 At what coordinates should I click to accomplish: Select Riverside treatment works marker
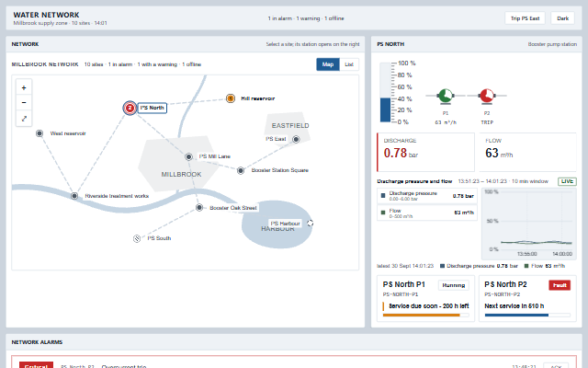[74, 196]
